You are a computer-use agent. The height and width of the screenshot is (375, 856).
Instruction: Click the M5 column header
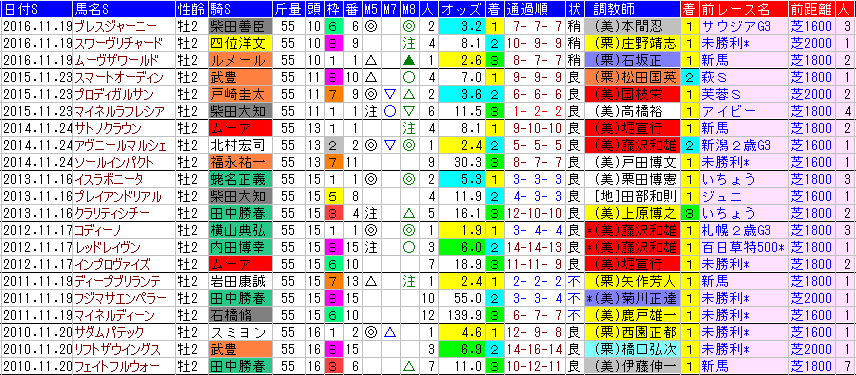point(371,9)
